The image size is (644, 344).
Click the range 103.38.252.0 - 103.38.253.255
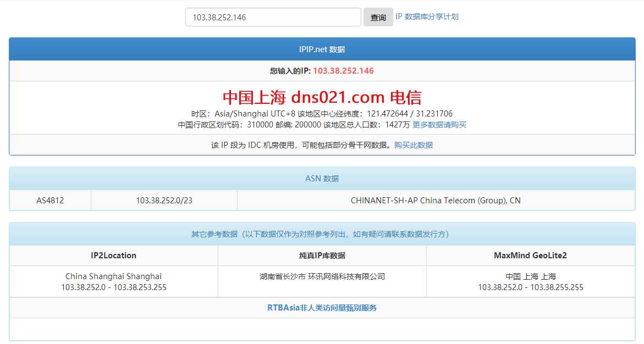[114, 287]
